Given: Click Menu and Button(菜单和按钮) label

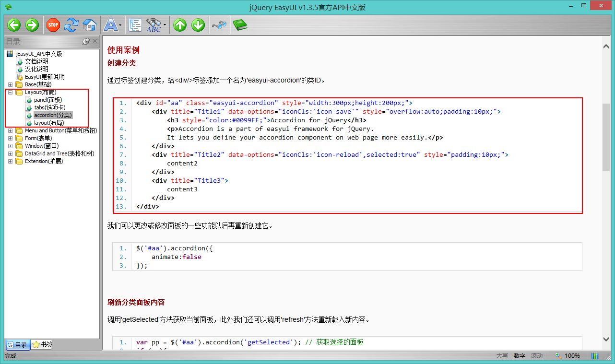Looking at the screenshot, I should pyautogui.click(x=61, y=130).
